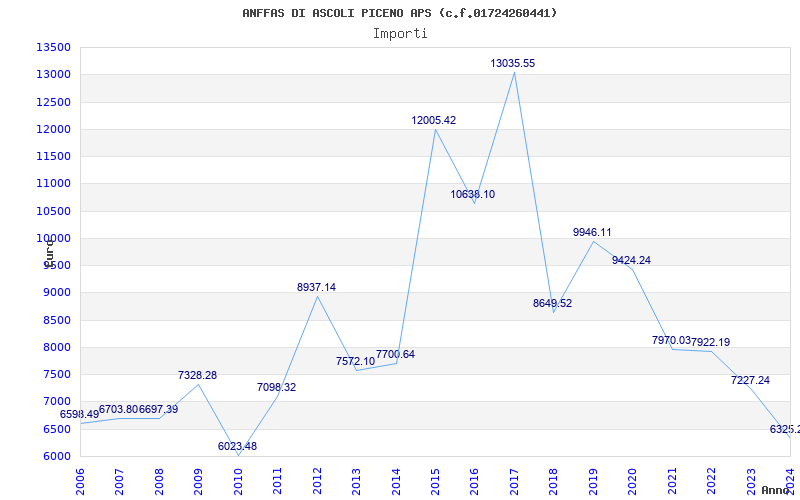Viewport: 800px width, 500px height.
Task: Click x-axis year 2010
Action: 238,482
